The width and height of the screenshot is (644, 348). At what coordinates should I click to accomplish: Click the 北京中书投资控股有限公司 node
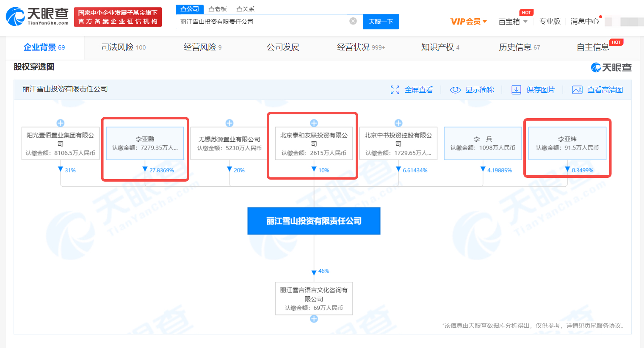[398, 144]
